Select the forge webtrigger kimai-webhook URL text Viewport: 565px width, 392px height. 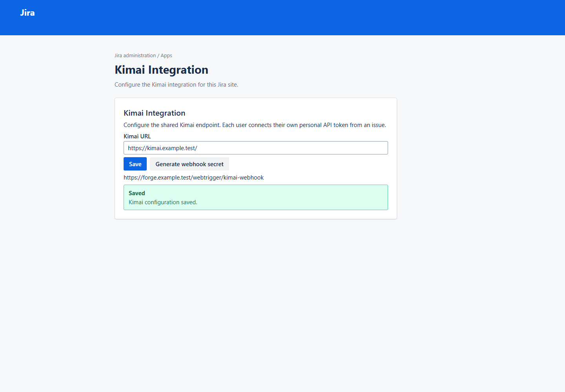click(x=193, y=178)
